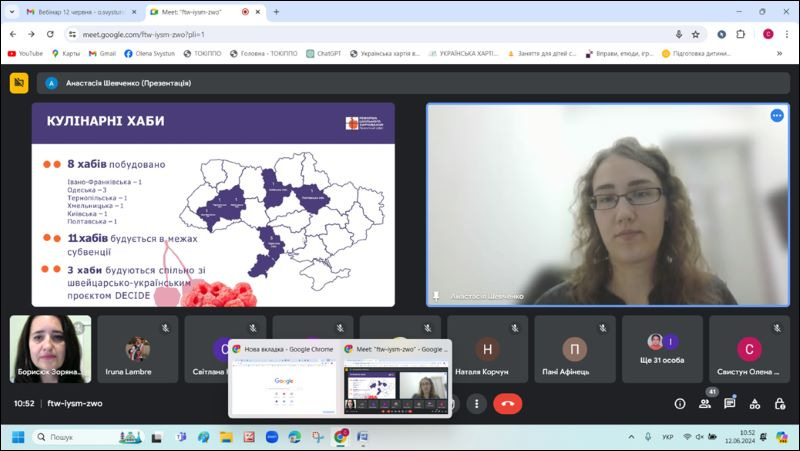Click presenter name bar Анастасія Шевченко (Презентація)

(413, 83)
